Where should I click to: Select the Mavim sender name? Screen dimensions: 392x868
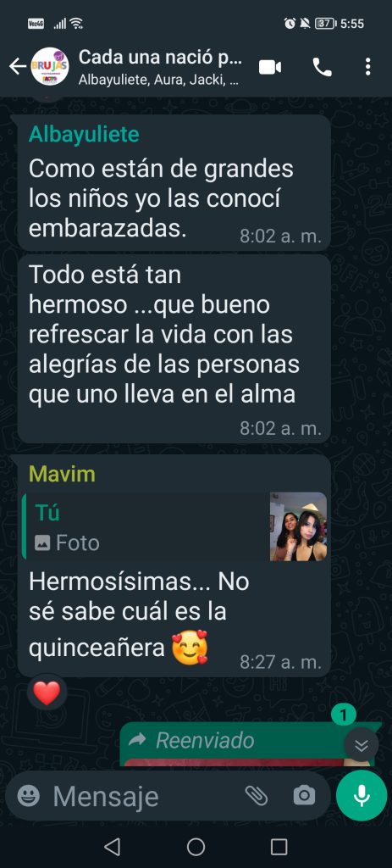(x=62, y=474)
